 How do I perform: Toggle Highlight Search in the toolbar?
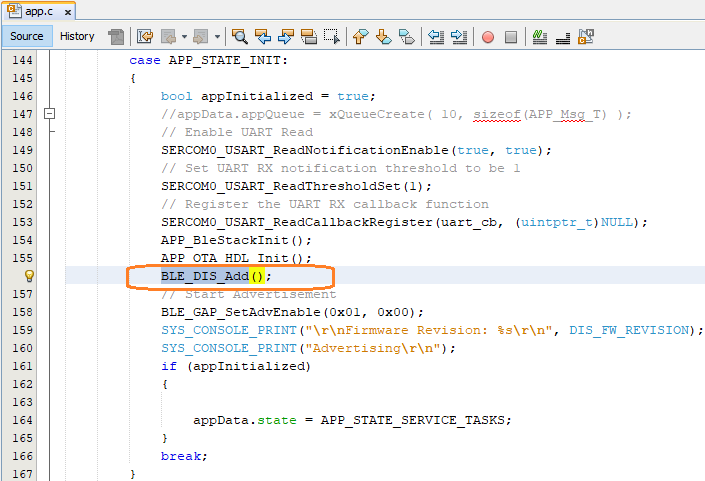[x=308, y=37]
